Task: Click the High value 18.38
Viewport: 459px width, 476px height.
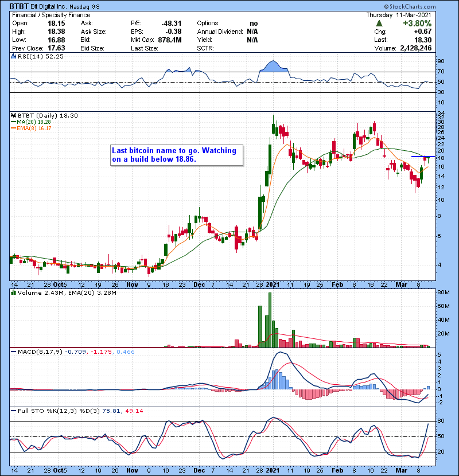Action: [x=56, y=32]
